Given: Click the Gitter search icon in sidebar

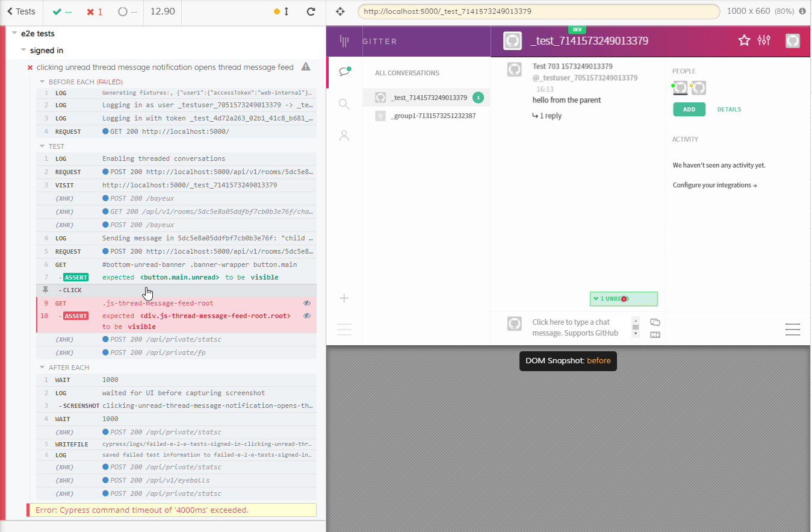Looking at the screenshot, I should click(344, 104).
